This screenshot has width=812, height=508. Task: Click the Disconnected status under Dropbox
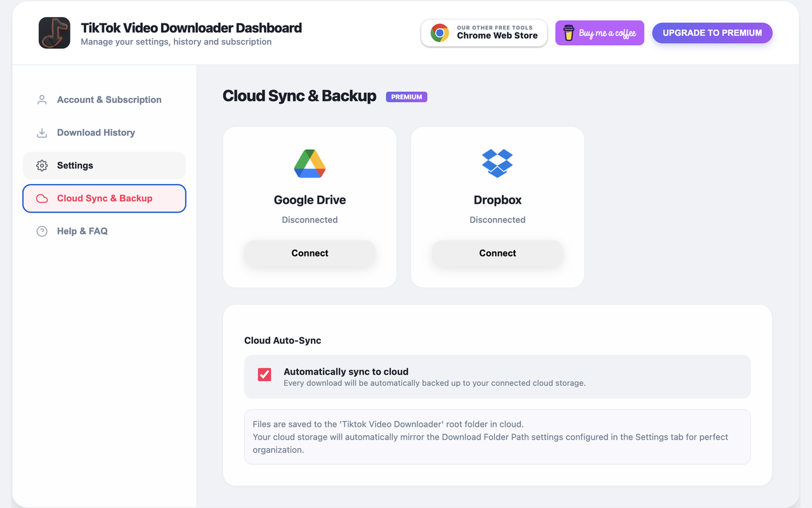(x=497, y=220)
